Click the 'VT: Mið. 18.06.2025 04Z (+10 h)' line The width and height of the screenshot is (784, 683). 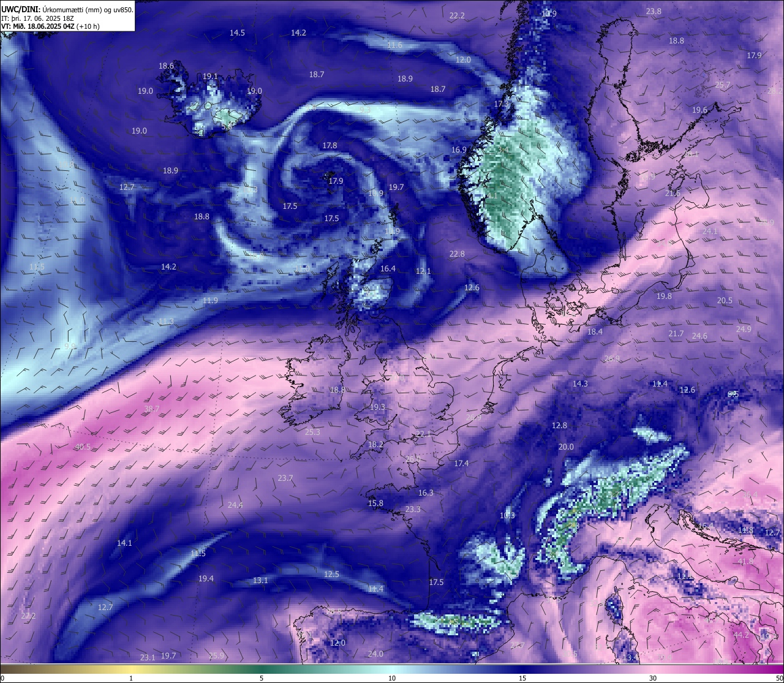coord(50,26)
